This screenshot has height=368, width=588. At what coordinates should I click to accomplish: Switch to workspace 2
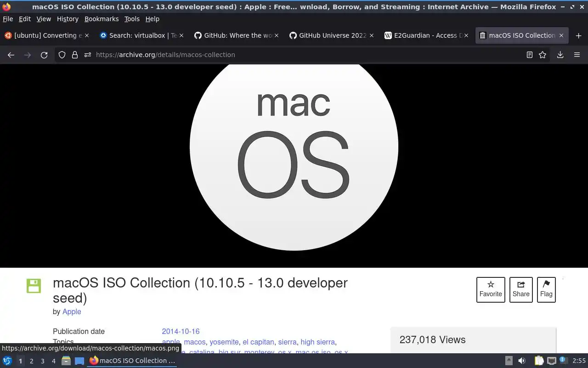click(x=31, y=361)
